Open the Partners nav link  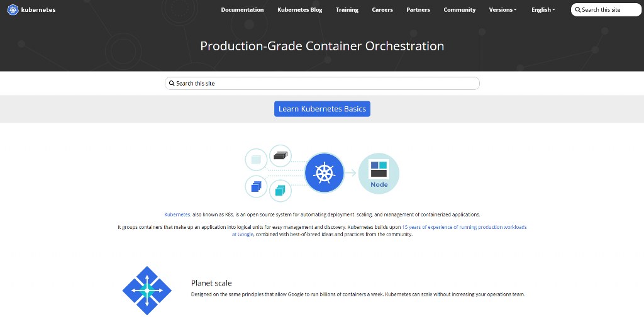tap(418, 10)
